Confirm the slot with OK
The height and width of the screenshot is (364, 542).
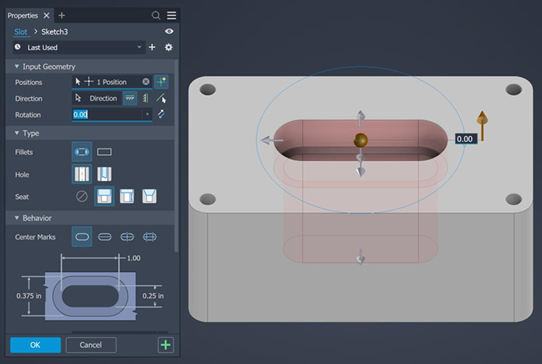click(x=35, y=345)
